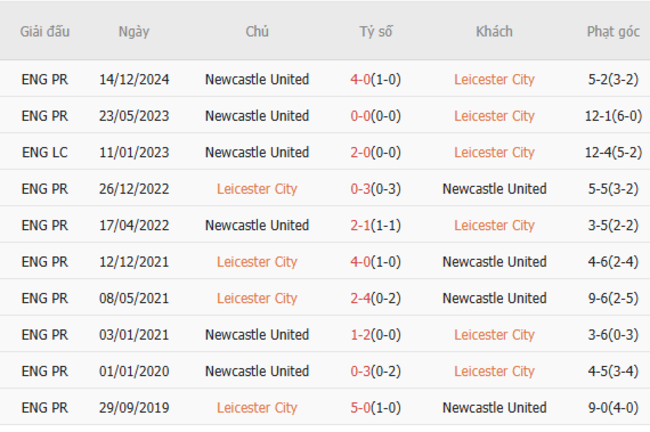Open Leicester City link in 14/12/2024 row
The image size is (650, 432).
click(x=494, y=79)
